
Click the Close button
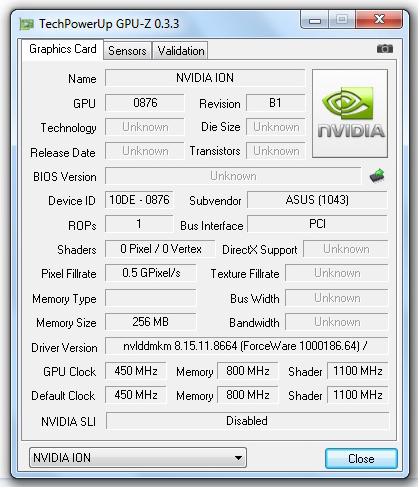[x=361, y=459]
